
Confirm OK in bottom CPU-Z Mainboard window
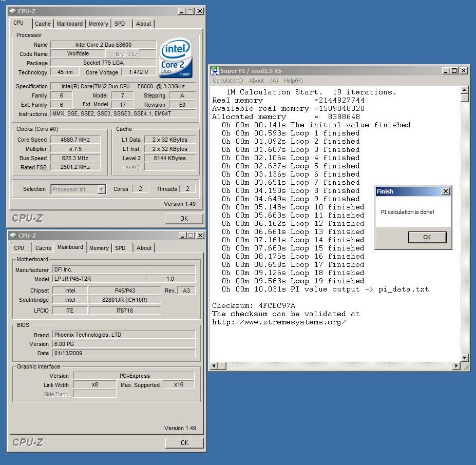[x=184, y=443]
